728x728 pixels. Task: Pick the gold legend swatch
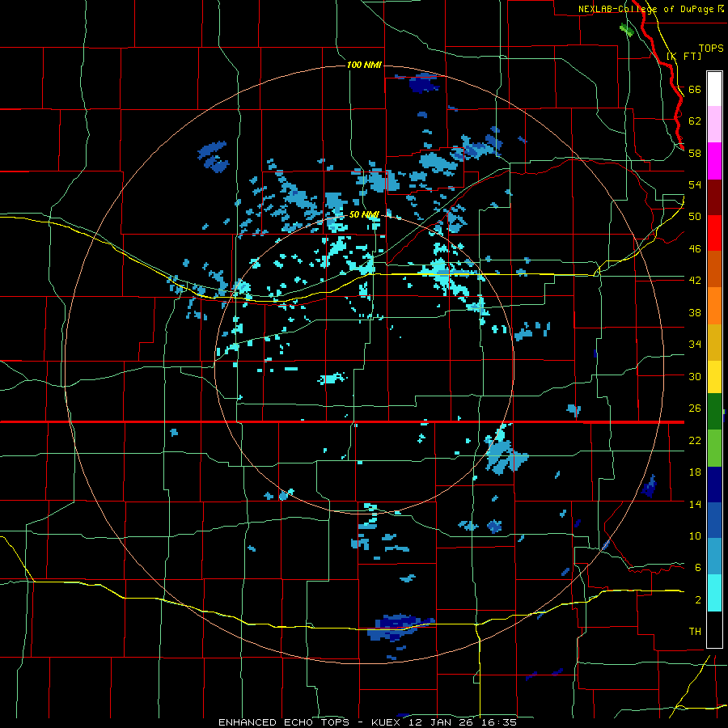tap(714, 342)
